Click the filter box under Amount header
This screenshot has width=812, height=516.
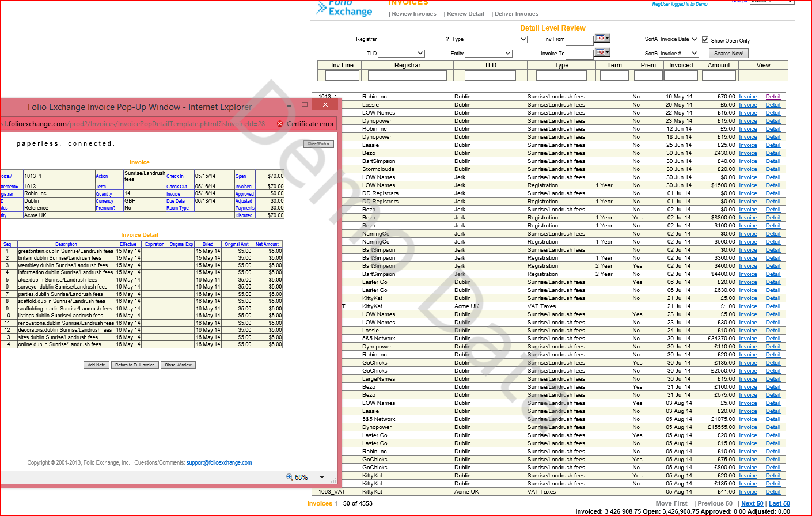pos(719,75)
